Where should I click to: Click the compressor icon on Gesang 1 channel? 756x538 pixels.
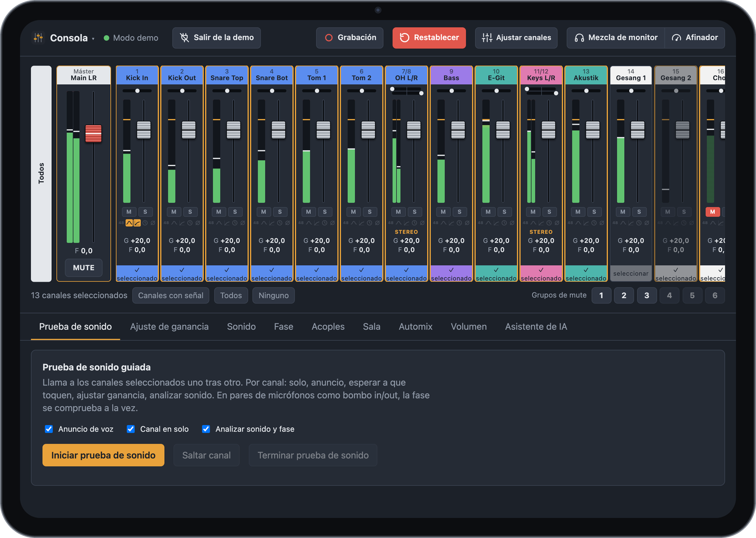(631, 223)
